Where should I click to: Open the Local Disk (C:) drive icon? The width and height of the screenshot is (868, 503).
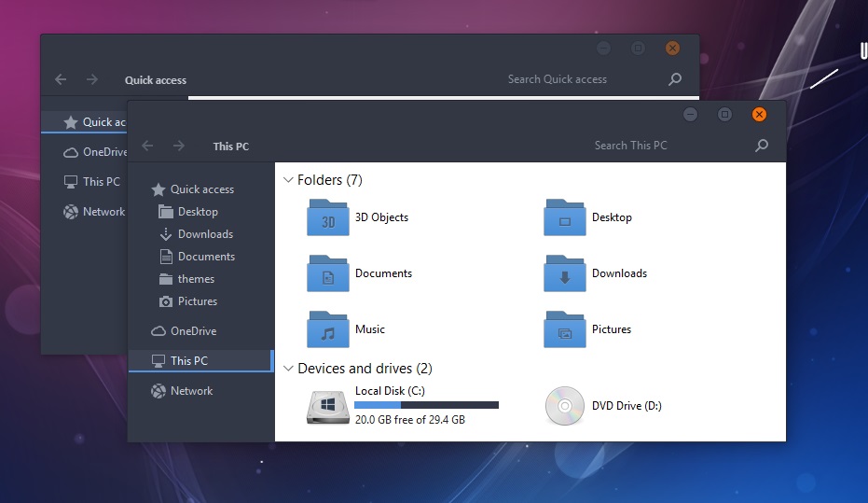(327, 407)
